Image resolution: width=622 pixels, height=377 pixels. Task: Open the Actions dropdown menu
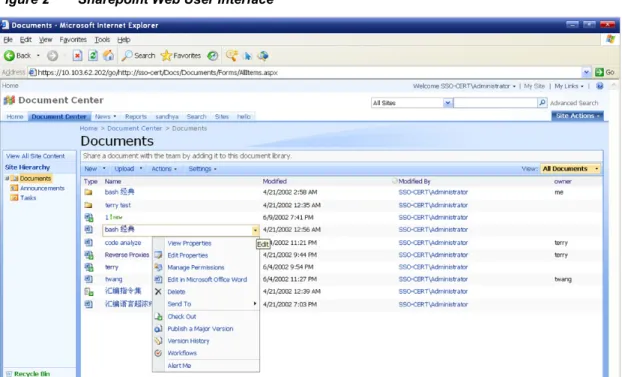click(164, 169)
